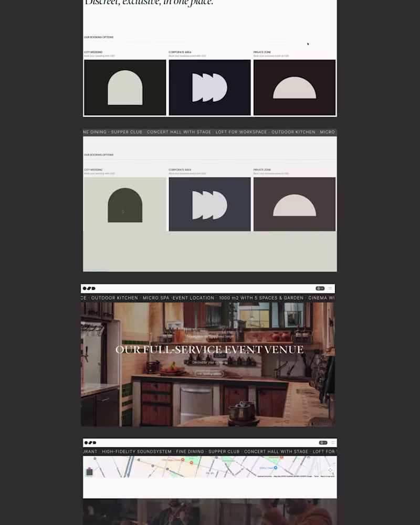Click the Corporate Area card with slate grey background
The height and width of the screenshot is (525, 420).
point(209,204)
